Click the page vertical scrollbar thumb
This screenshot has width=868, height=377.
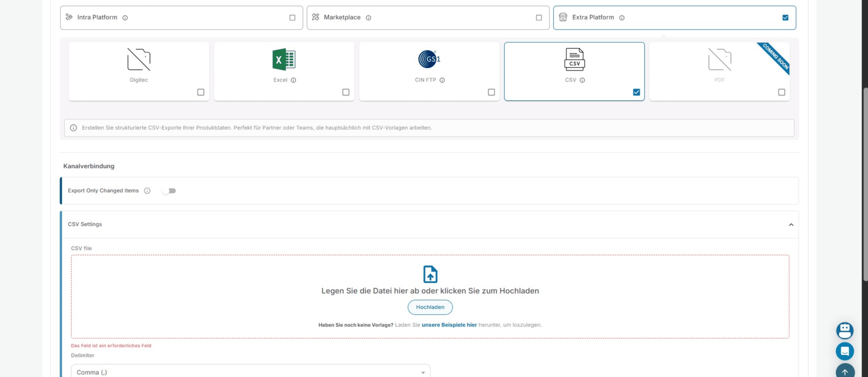click(865, 184)
